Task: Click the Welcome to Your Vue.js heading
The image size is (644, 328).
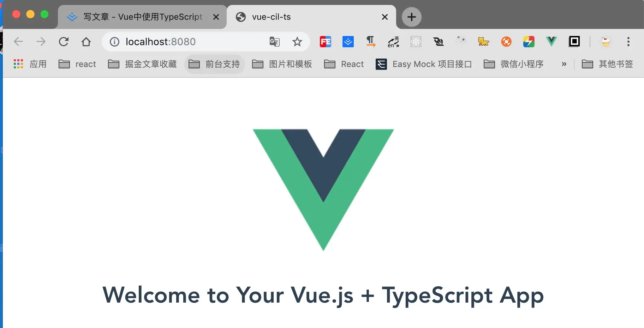Action: click(x=323, y=295)
